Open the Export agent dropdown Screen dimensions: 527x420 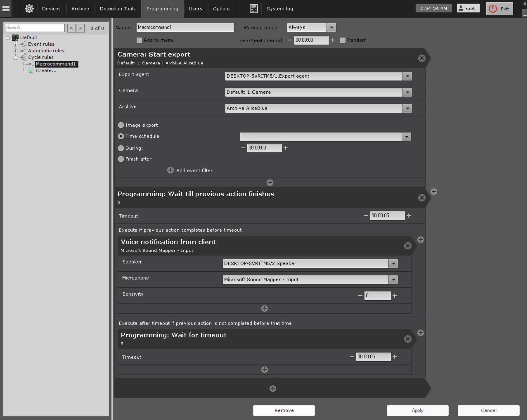(x=407, y=76)
